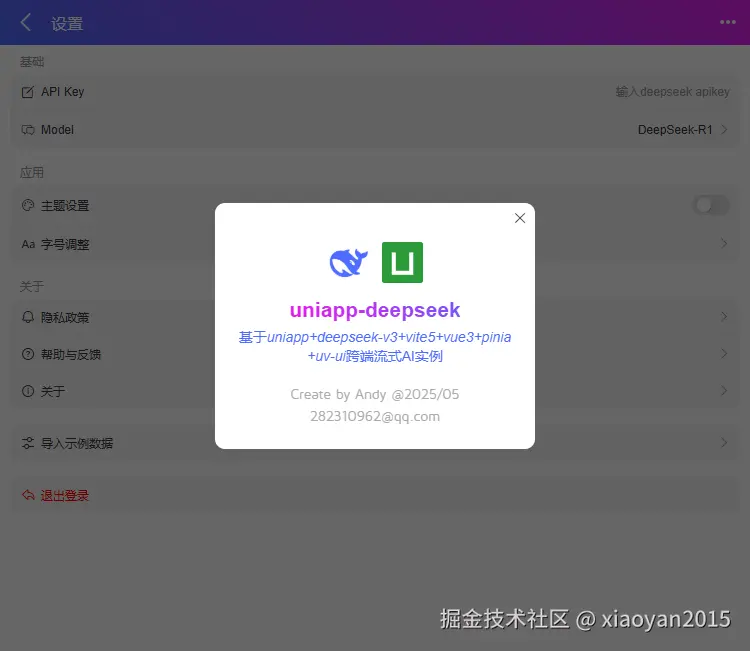Click the deepseek apikey input field
The image size is (750, 651).
coord(673,91)
